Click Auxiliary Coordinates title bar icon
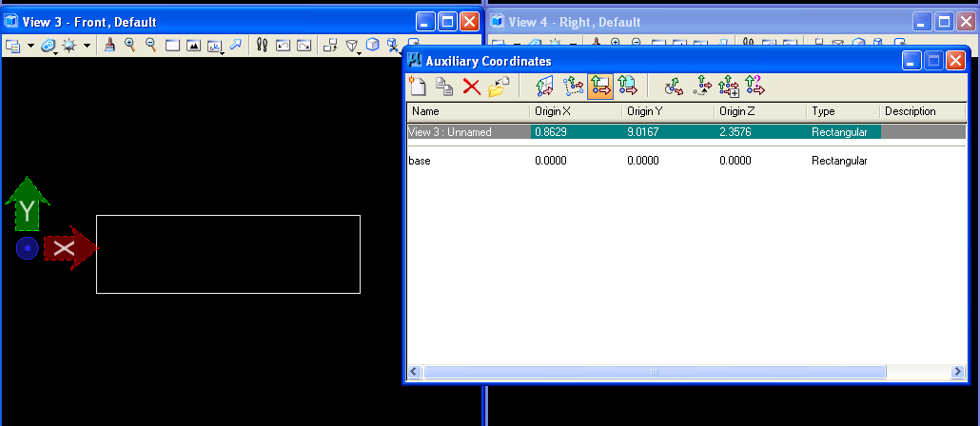 click(x=415, y=61)
